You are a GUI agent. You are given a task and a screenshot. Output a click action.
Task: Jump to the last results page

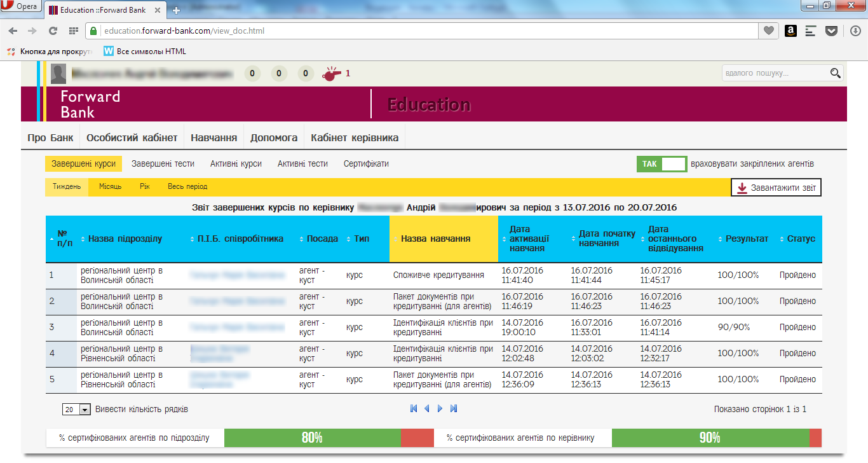(454, 408)
